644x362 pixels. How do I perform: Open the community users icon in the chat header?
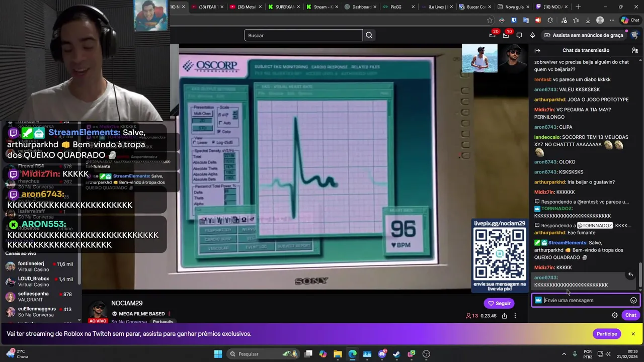click(635, 50)
